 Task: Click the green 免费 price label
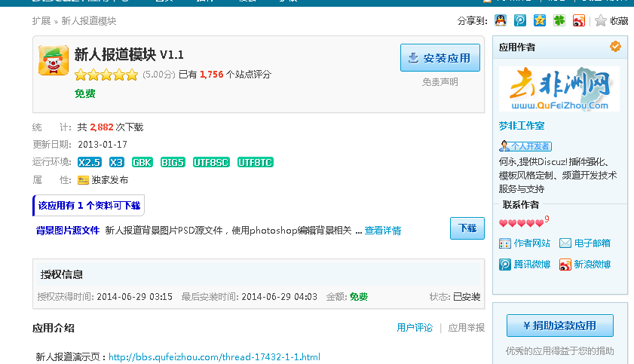coord(85,93)
